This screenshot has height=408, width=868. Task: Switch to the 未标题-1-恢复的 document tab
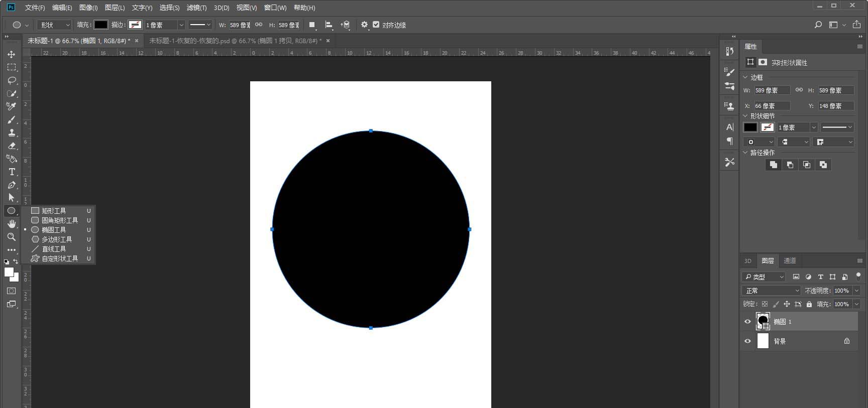236,41
